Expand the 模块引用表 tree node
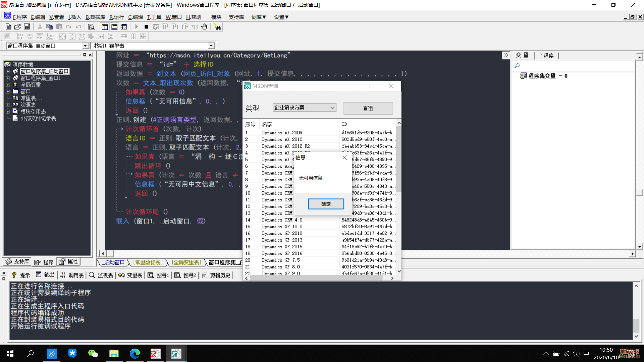 (x=8, y=112)
